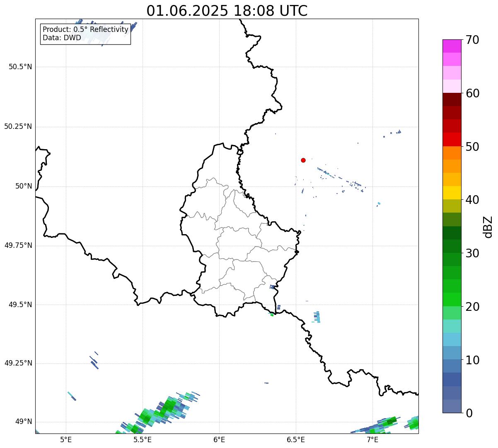Click the blue echo streaks near 49.25°N 5.2°E
The height and width of the screenshot is (448, 498).
94,361
